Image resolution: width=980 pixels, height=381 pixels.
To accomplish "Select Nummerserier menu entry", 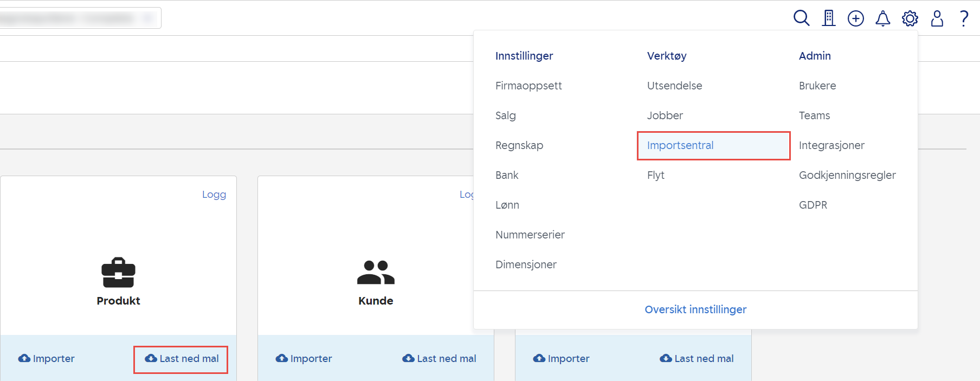I will [530, 235].
